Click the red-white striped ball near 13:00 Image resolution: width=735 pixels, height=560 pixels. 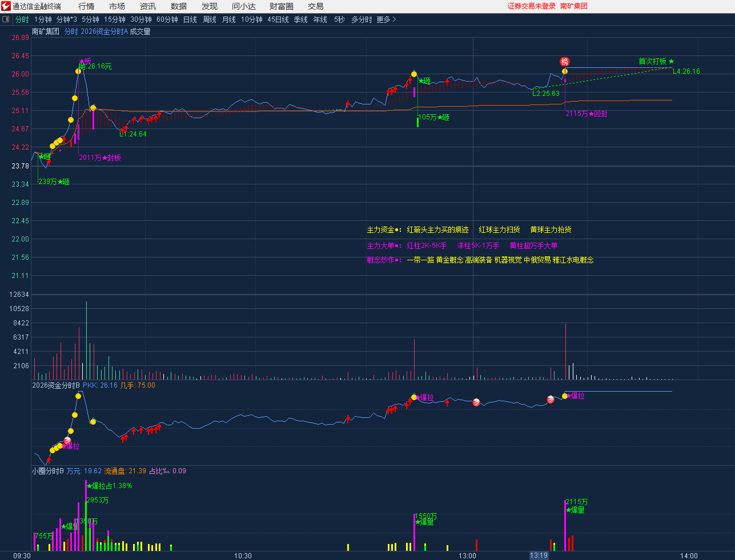point(476,402)
